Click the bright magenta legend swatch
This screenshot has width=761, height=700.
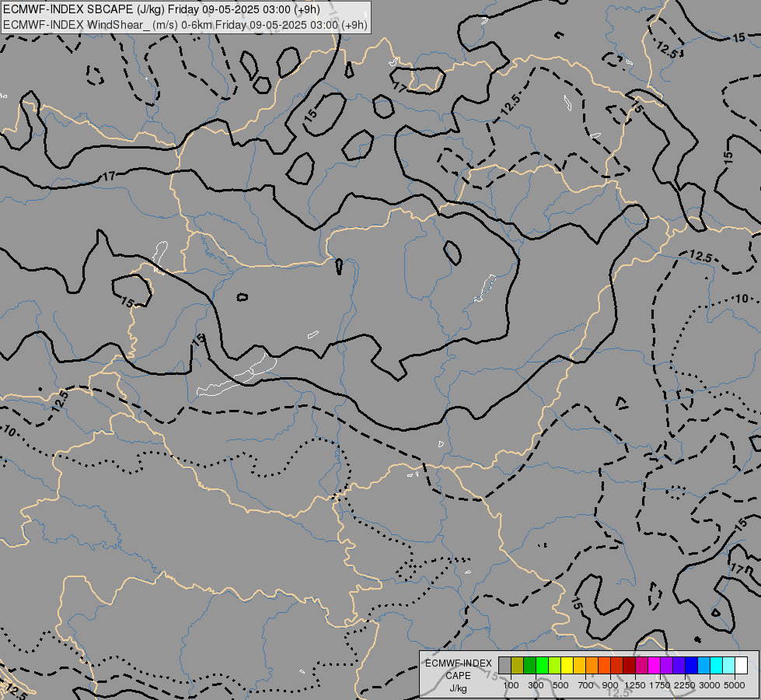tap(654, 665)
